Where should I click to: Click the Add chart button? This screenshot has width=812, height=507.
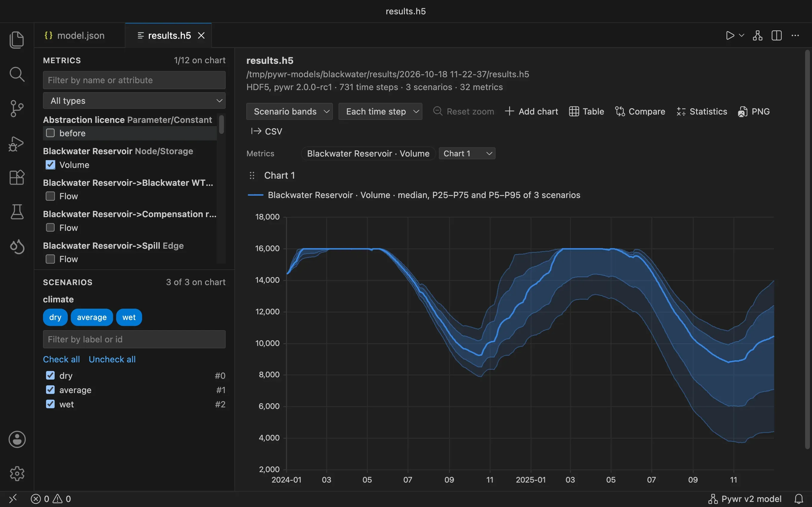tap(531, 111)
